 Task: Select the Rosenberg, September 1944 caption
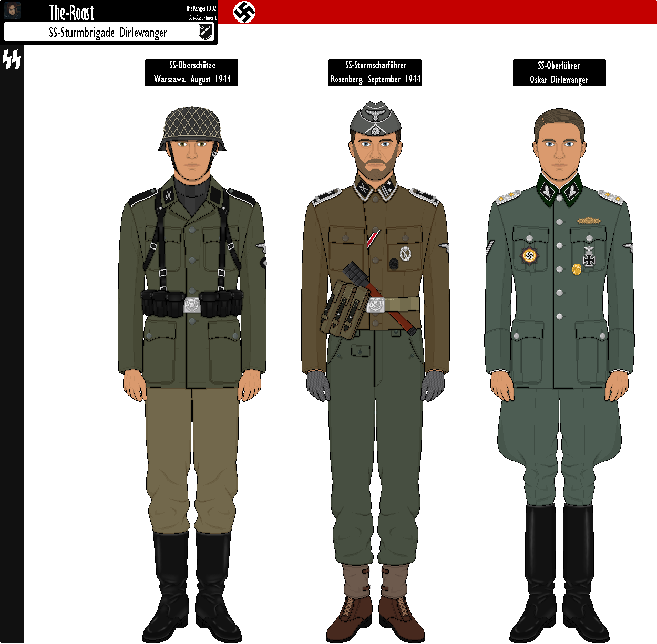coord(375,79)
